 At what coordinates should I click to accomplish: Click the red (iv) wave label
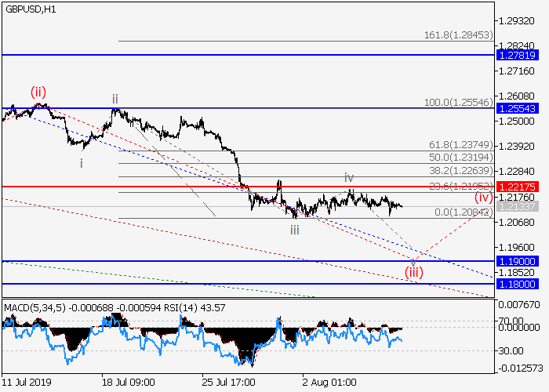pyautogui.click(x=483, y=197)
